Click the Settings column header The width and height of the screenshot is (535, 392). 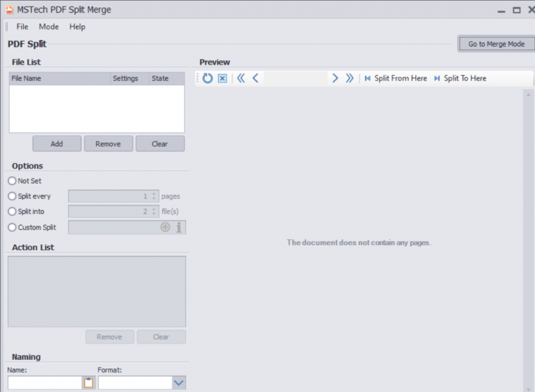click(x=130, y=79)
